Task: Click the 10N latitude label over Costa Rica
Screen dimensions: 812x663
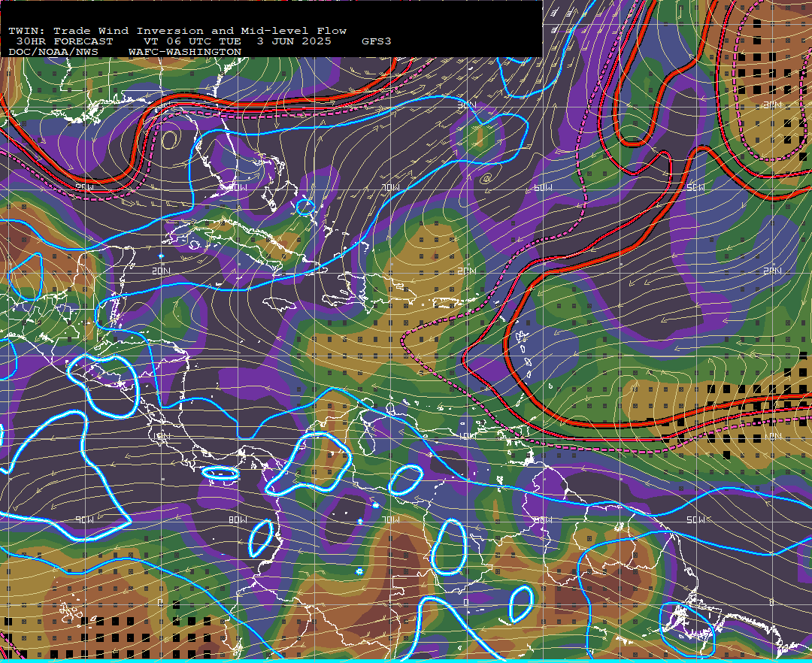Action: 162,436
